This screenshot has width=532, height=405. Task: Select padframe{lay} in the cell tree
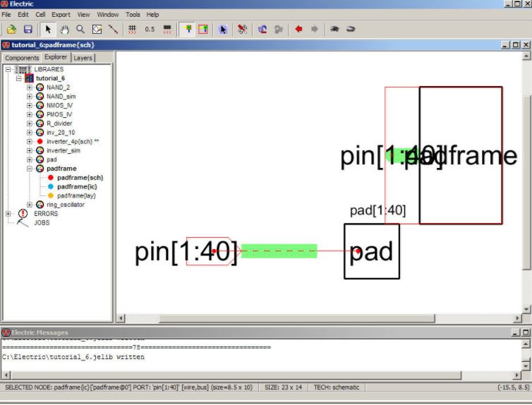point(76,195)
